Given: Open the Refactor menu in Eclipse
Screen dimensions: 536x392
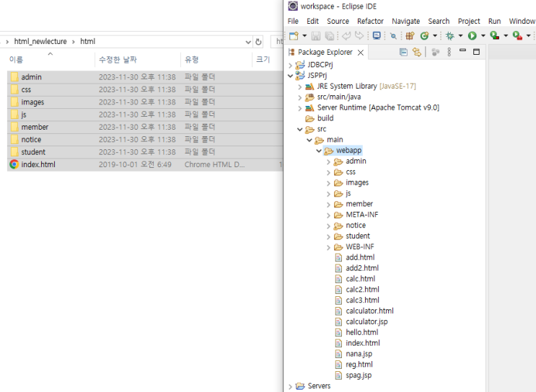Looking at the screenshot, I should coord(370,21).
